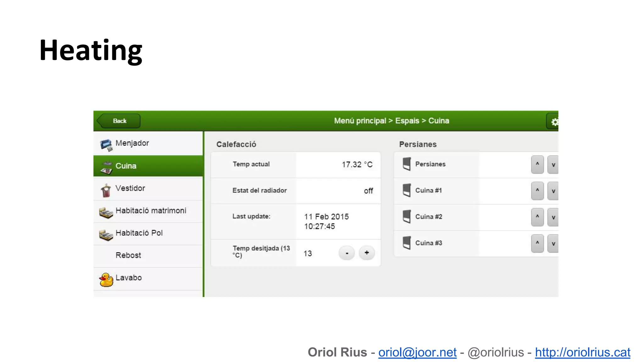Lower all Persianes with down arrow

pos(553,164)
